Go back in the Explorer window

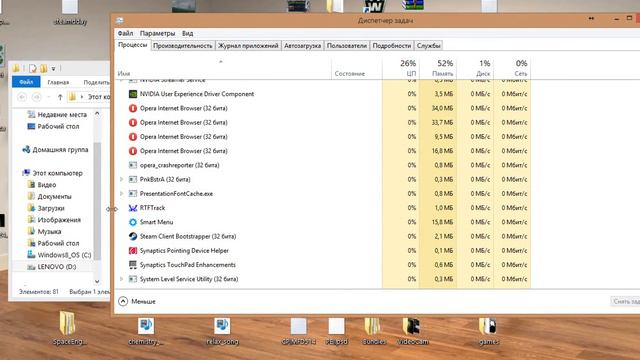point(22,97)
